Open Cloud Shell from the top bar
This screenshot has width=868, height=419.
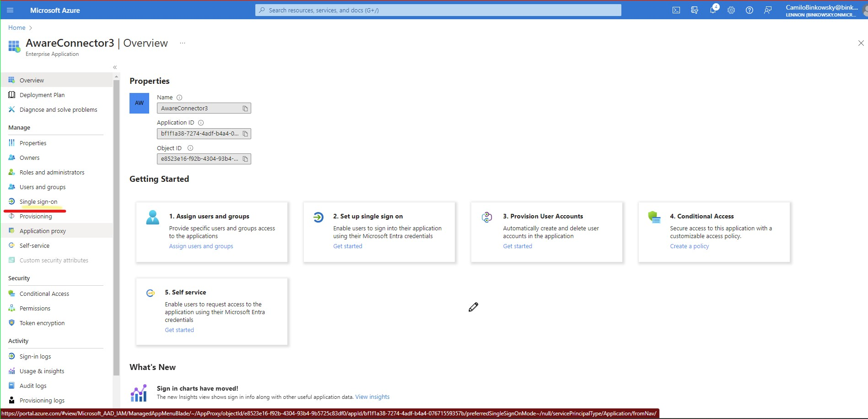click(x=676, y=10)
